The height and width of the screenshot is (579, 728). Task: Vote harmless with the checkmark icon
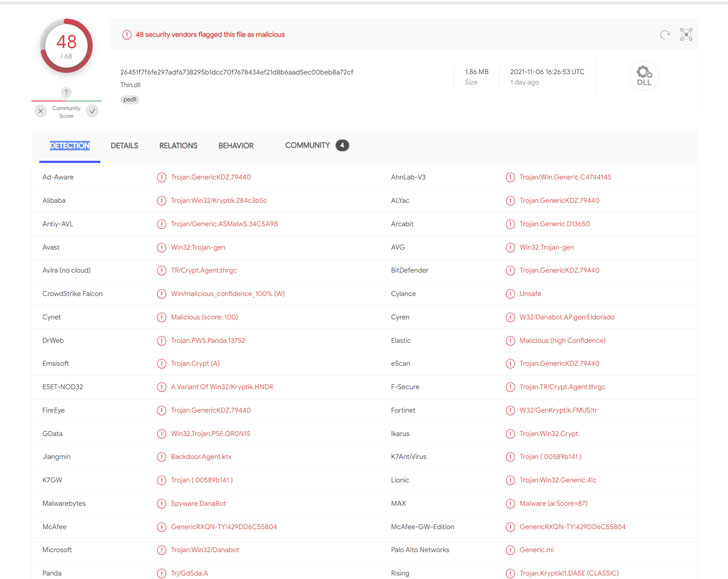tap(92, 111)
